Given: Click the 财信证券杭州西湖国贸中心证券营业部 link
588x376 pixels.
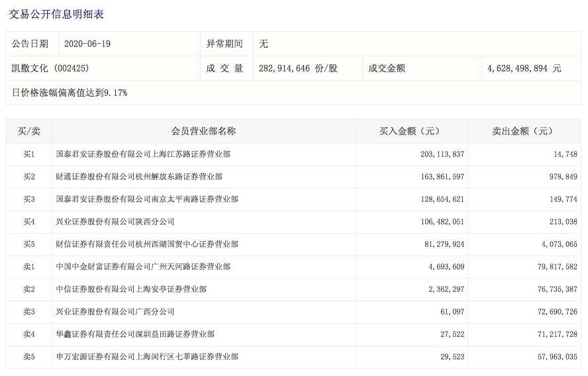Looking at the screenshot, I should [x=147, y=244].
